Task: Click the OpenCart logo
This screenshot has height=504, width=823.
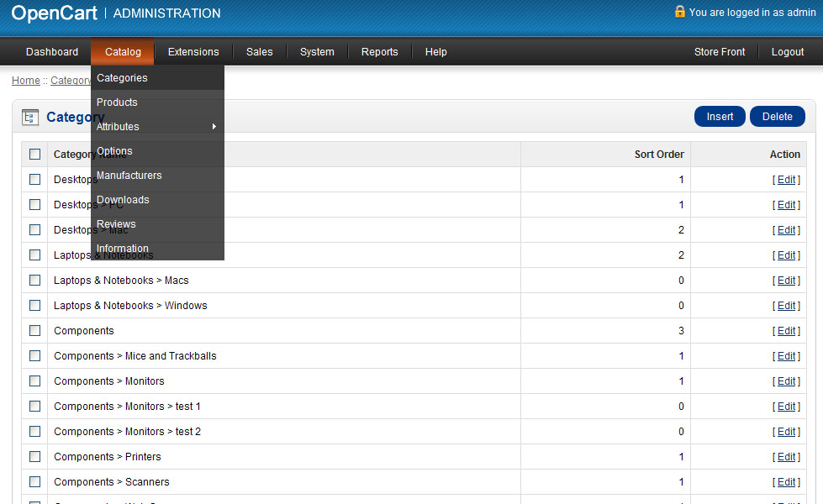Action: click(x=55, y=13)
